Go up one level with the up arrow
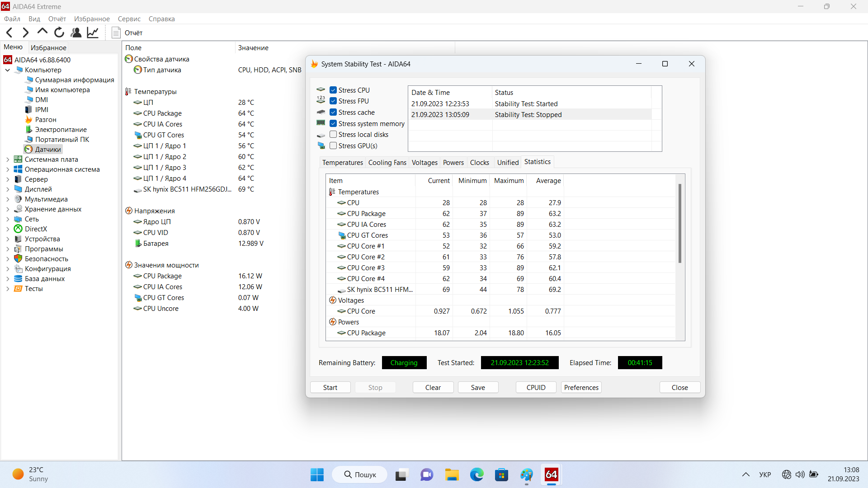This screenshot has height=488, width=868. click(x=42, y=32)
